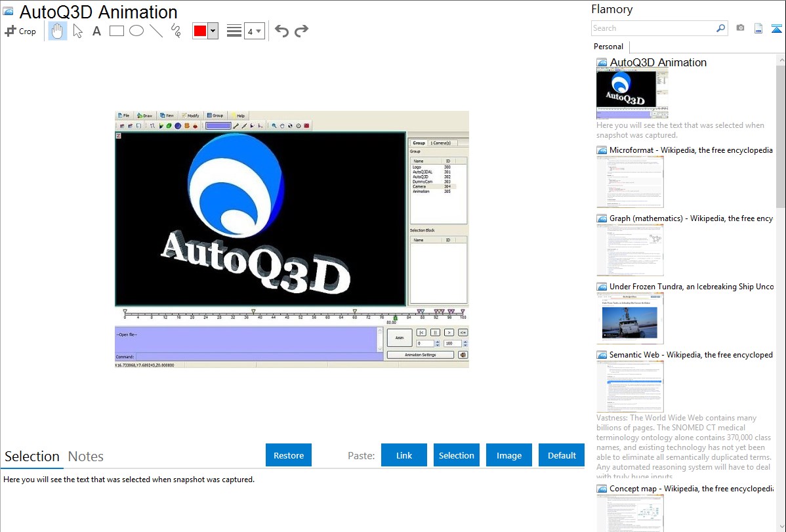Viewport: 786px width, 532px height.
Task: Open the Concept map snapshot thumbnail
Action: point(630,513)
